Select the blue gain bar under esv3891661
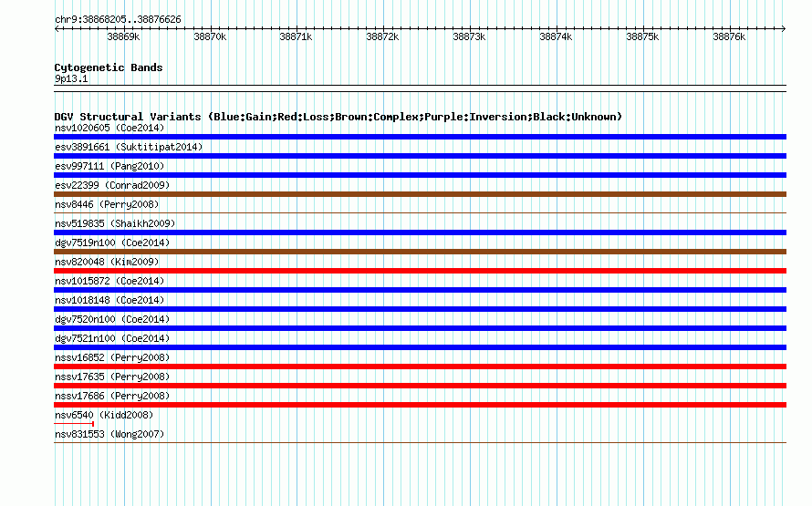The height and width of the screenshot is (506, 812). 420,156
